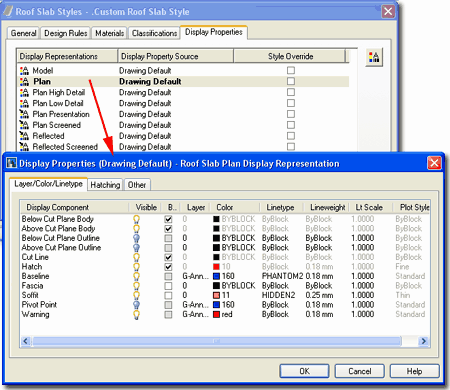Screen dimensions: 450x390
Task: Click the Plan Presentation representation icon
Action: (x=24, y=114)
